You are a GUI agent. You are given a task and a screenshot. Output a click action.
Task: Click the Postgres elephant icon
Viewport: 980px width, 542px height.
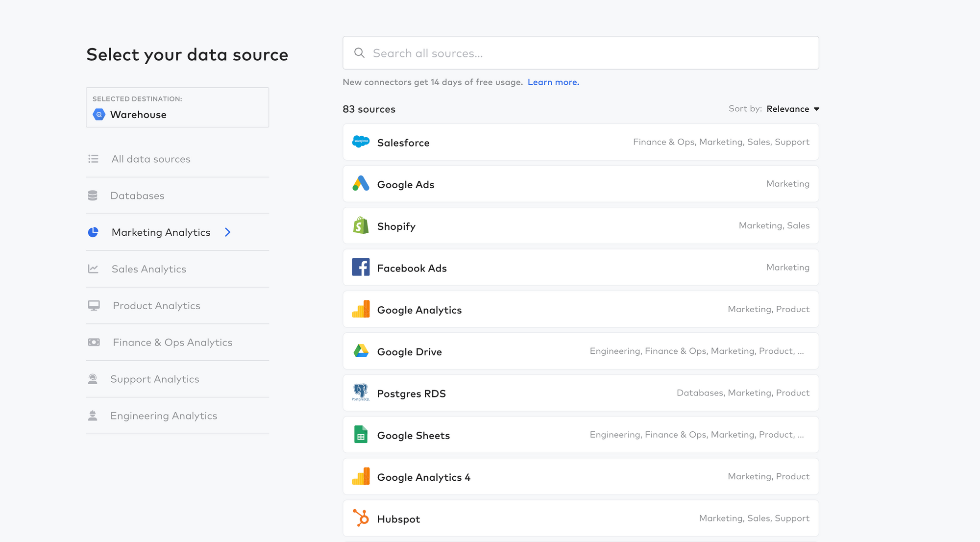pos(361,393)
